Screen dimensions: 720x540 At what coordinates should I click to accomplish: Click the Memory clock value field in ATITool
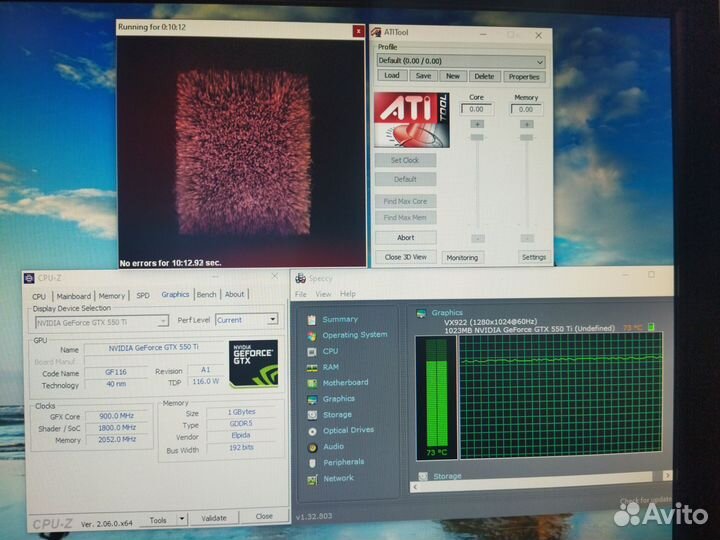click(525, 109)
